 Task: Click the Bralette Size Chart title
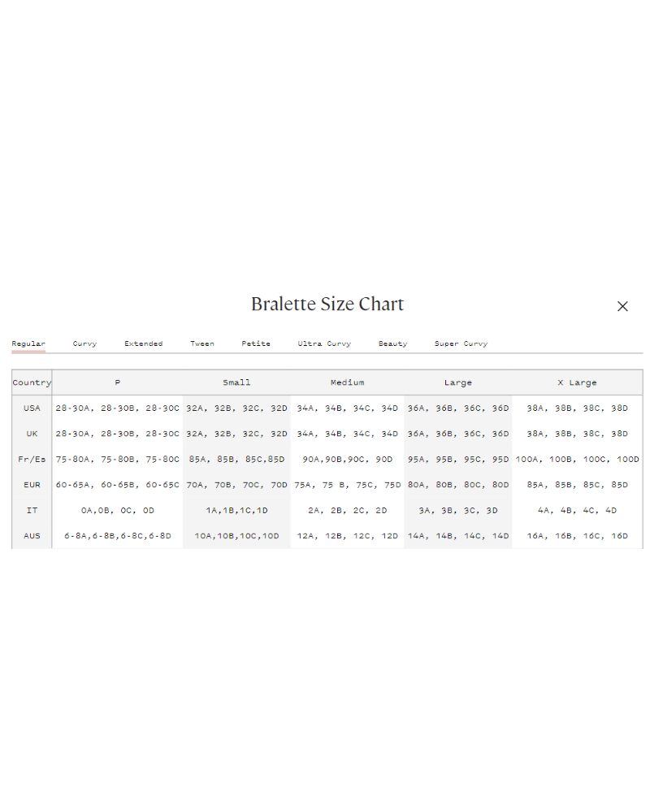tap(327, 304)
